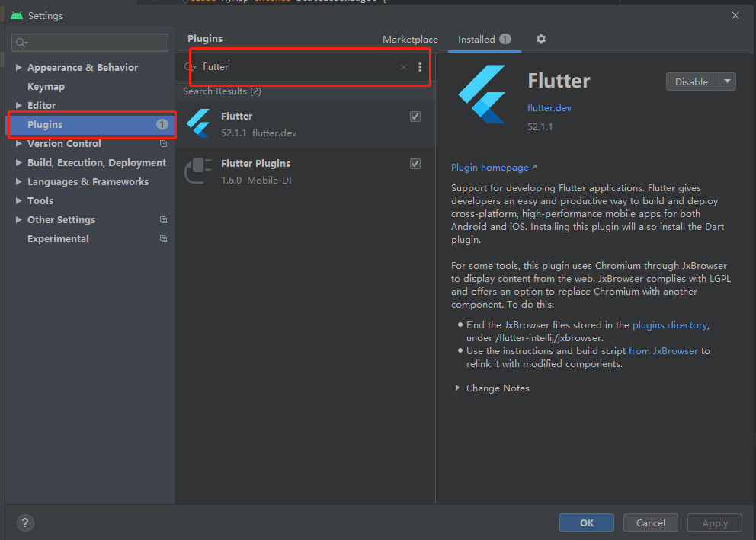This screenshot has width=756, height=540.
Task: Select Experimental in settings tree
Action: coord(58,239)
